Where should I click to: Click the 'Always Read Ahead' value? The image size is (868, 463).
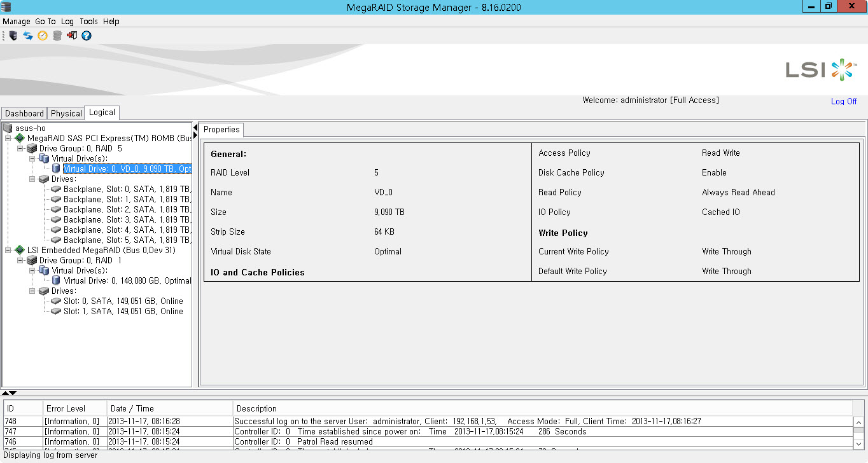(x=738, y=192)
